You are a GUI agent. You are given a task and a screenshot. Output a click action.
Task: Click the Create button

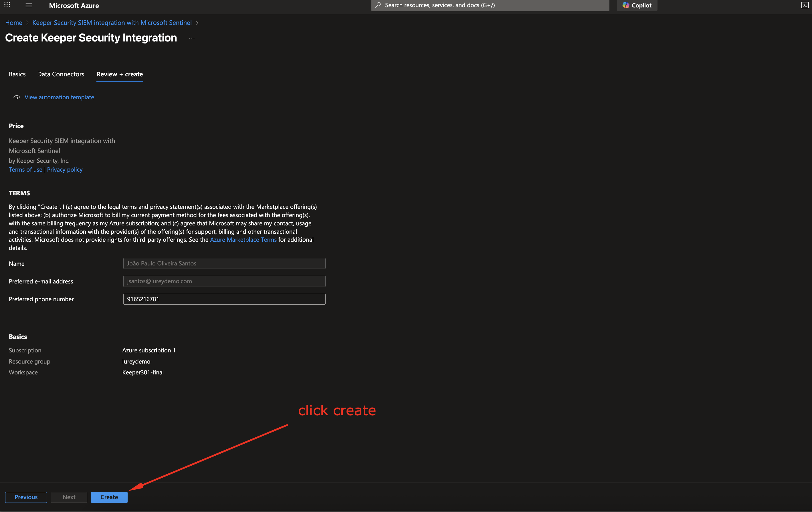109,497
